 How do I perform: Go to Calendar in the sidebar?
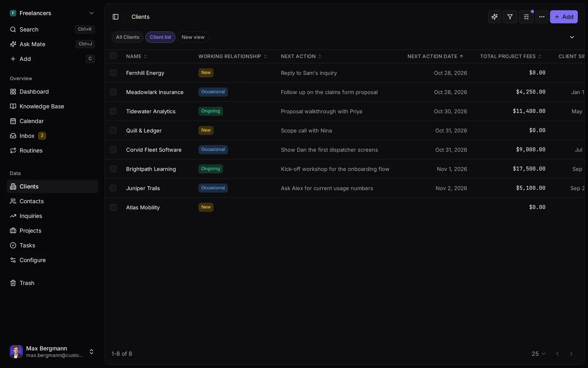(x=52, y=121)
